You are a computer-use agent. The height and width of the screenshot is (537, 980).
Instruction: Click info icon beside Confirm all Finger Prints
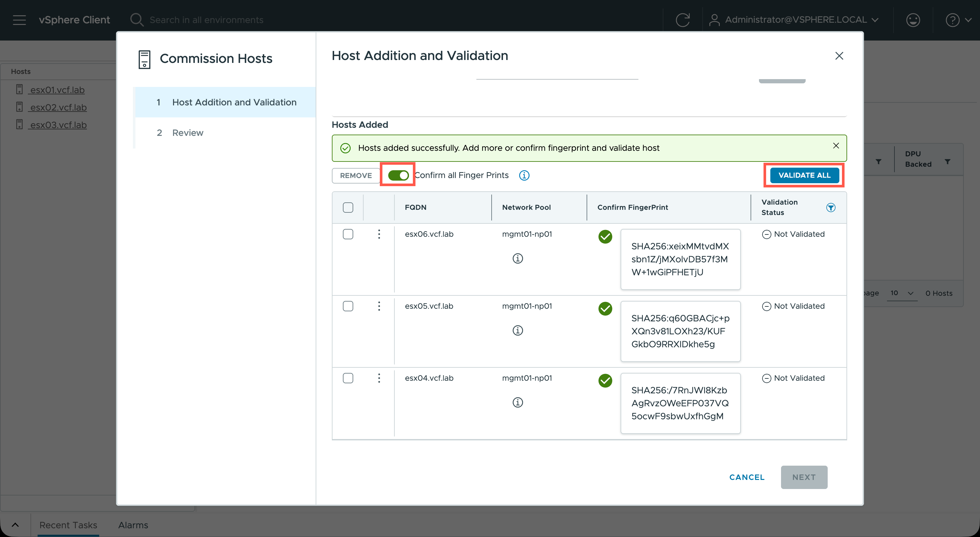point(524,175)
